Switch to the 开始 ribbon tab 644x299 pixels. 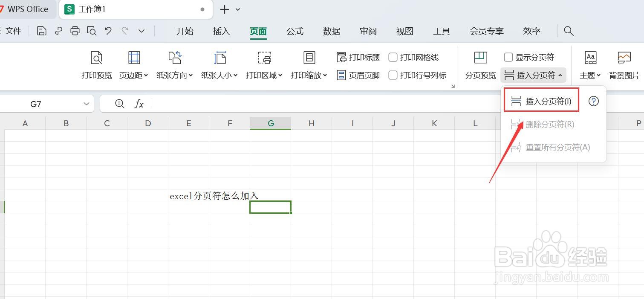pos(185,31)
